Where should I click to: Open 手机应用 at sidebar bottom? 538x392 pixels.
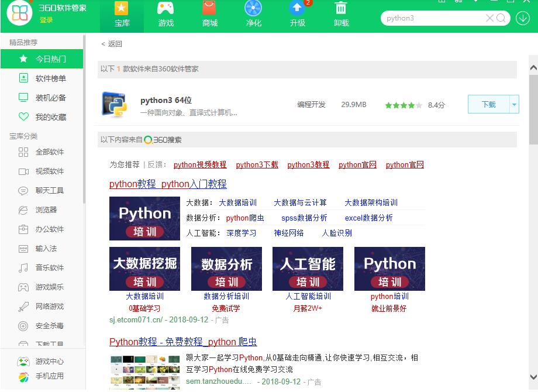(40, 376)
